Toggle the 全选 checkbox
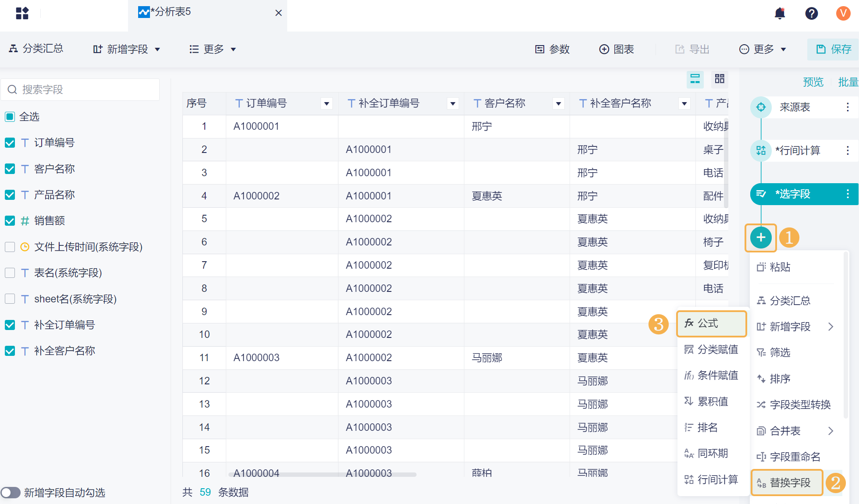The image size is (859, 504). tap(10, 117)
